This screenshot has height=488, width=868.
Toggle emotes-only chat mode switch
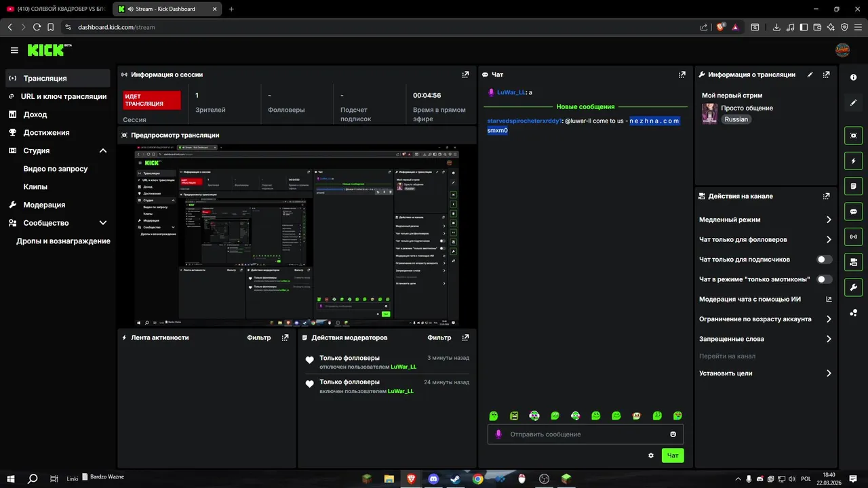coord(825,279)
